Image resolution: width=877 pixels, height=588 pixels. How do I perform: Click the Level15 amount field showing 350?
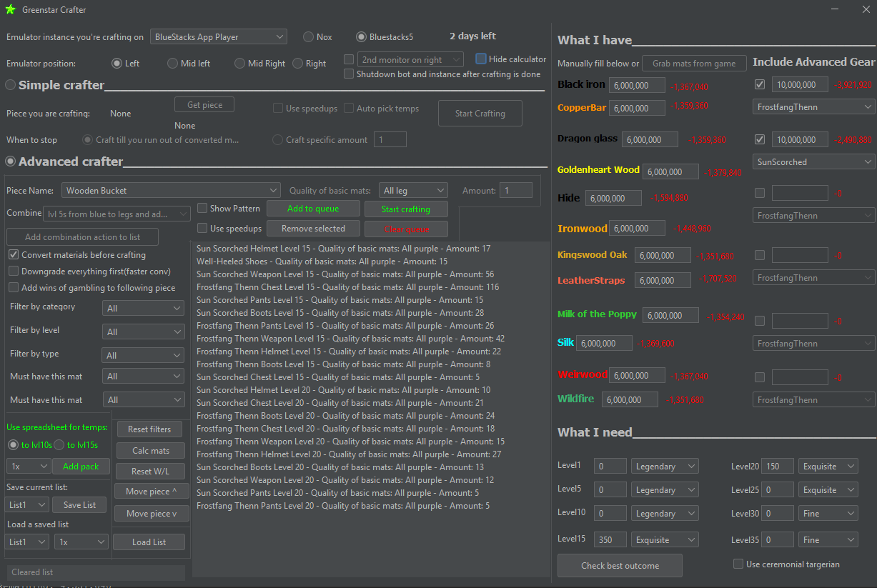point(610,539)
